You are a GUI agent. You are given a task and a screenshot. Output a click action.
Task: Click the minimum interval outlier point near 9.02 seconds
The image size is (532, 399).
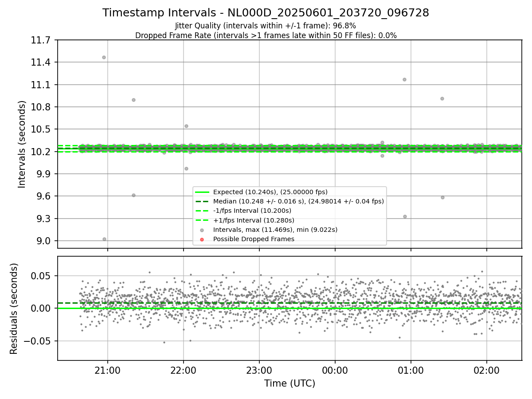104,239
